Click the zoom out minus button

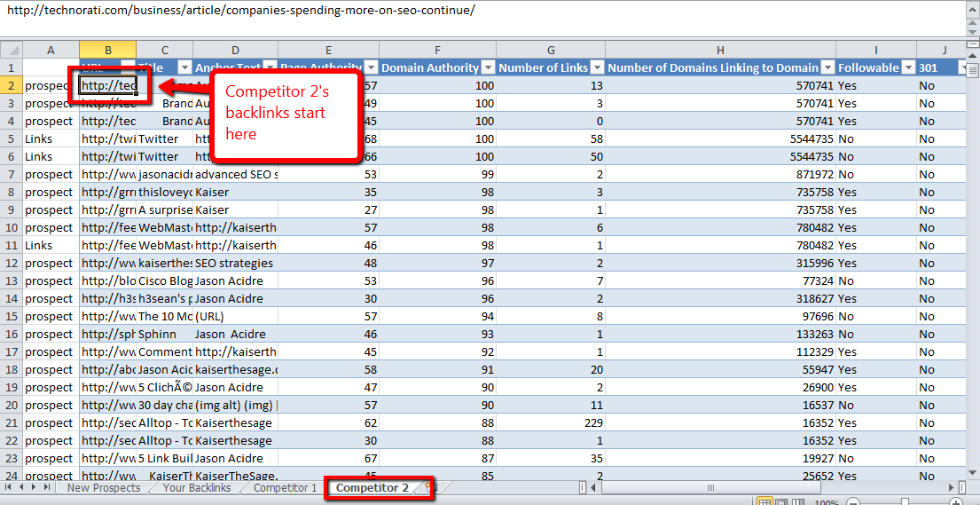[x=853, y=503]
